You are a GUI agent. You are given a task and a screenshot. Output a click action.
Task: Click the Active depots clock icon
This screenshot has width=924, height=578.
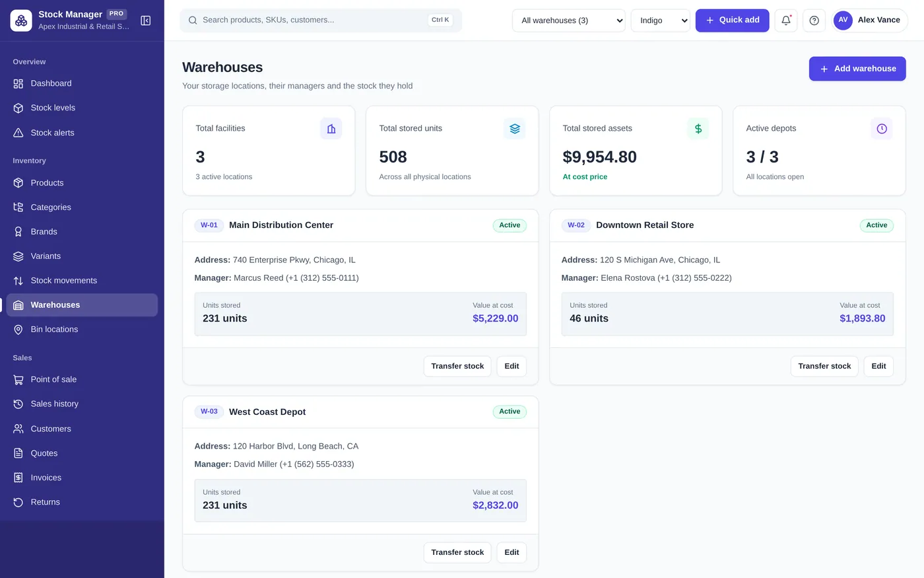coord(882,129)
